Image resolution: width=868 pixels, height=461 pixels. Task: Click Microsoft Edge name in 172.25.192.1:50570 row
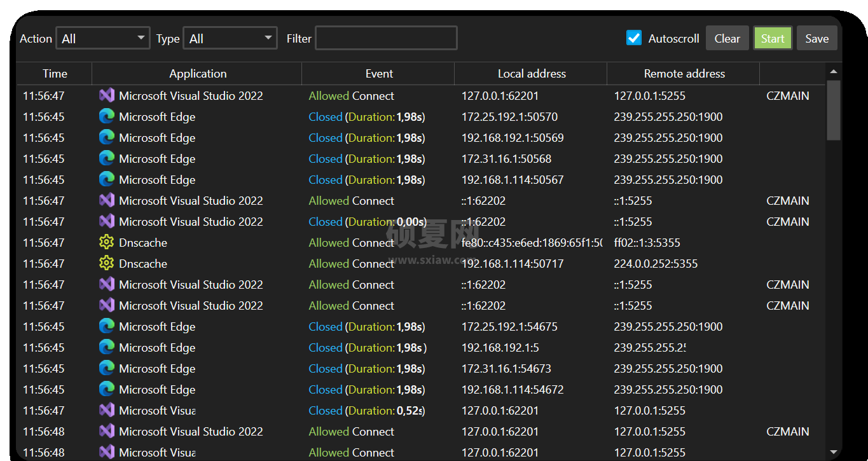coord(157,117)
